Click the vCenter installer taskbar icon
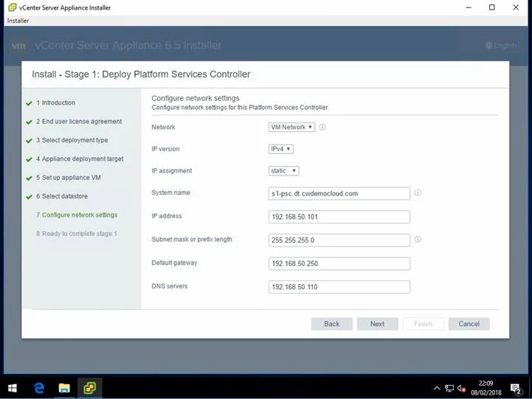 coord(89,388)
